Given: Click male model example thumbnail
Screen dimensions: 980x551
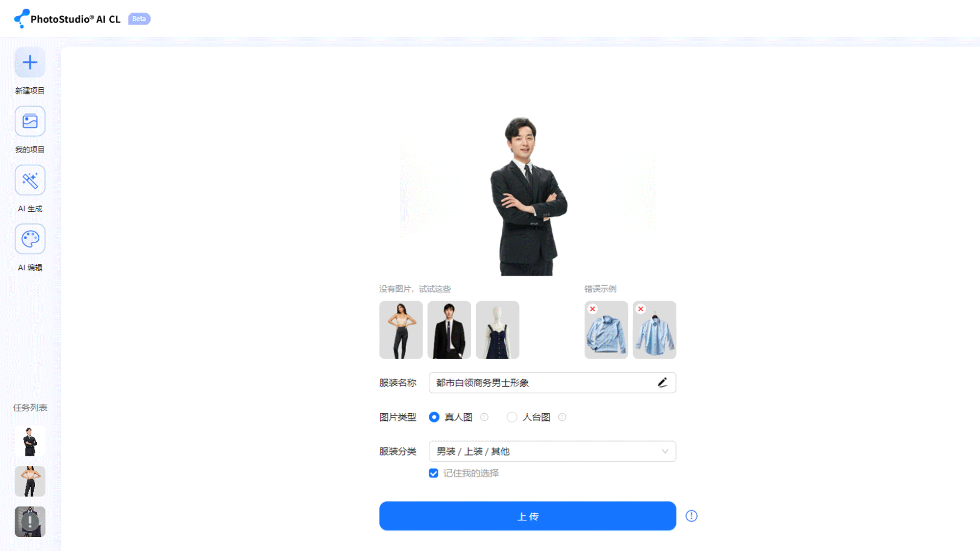Looking at the screenshot, I should pos(449,330).
